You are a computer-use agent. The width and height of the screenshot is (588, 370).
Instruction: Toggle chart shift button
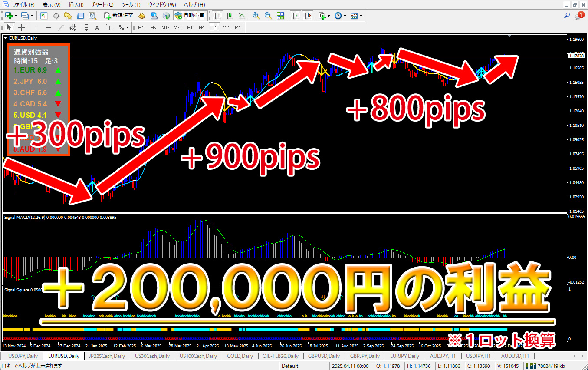click(308, 16)
